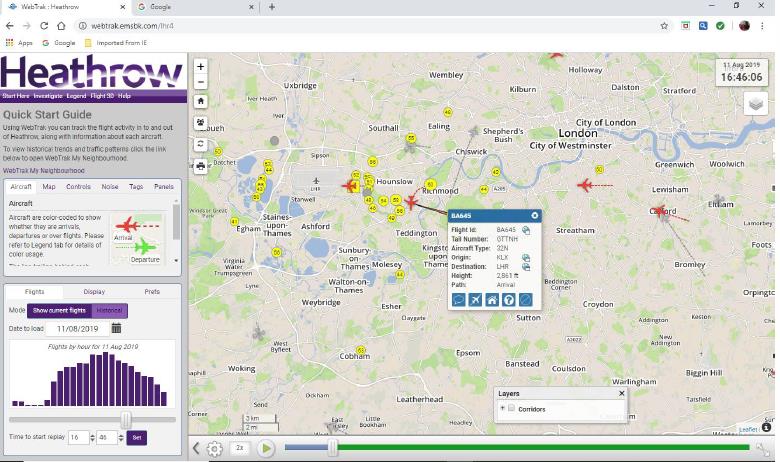Click the airplane icon in BA645 popup
Image resolution: width=780 pixels, height=462 pixels.
(x=476, y=300)
